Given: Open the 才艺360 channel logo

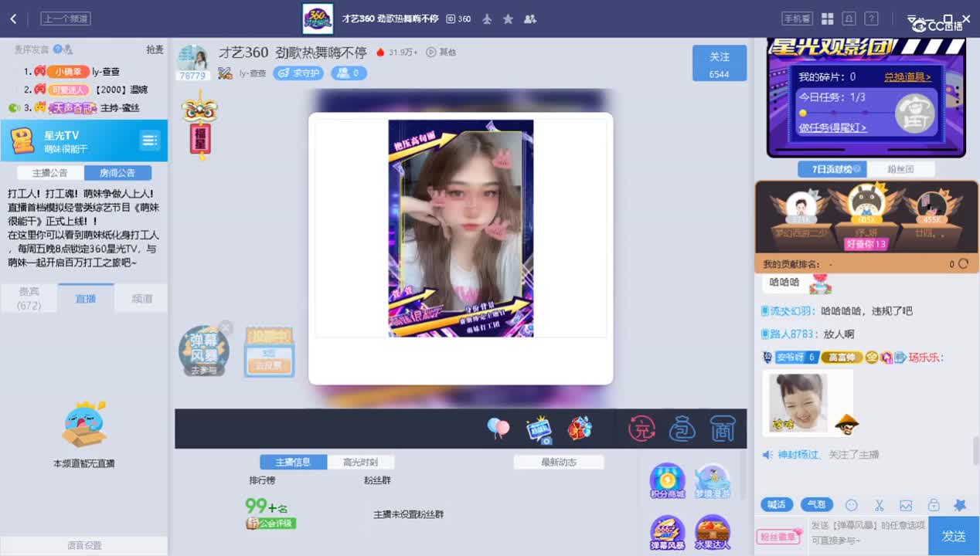Looking at the screenshot, I should [x=318, y=19].
